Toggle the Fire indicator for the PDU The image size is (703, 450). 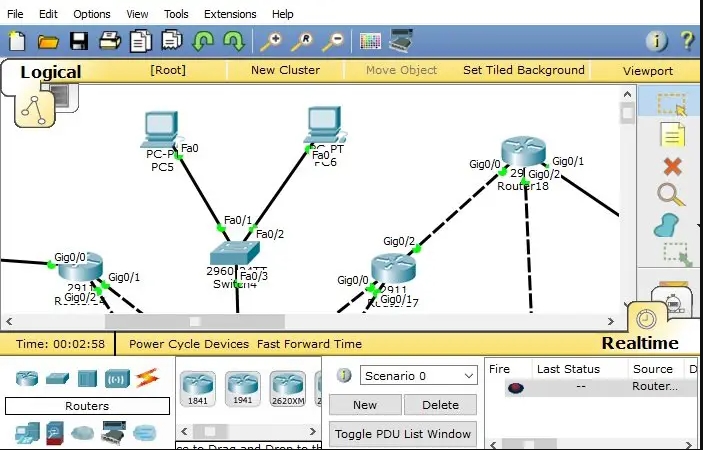(x=516, y=387)
